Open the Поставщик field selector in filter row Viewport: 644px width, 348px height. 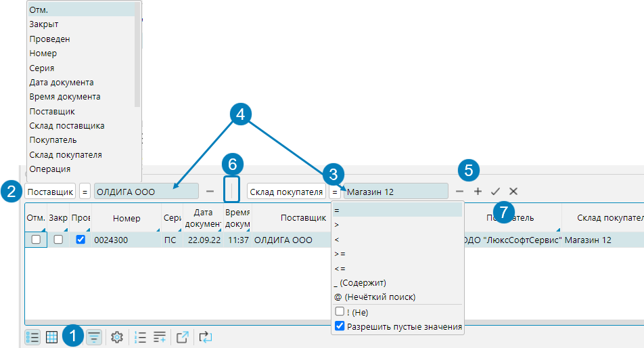click(x=51, y=192)
